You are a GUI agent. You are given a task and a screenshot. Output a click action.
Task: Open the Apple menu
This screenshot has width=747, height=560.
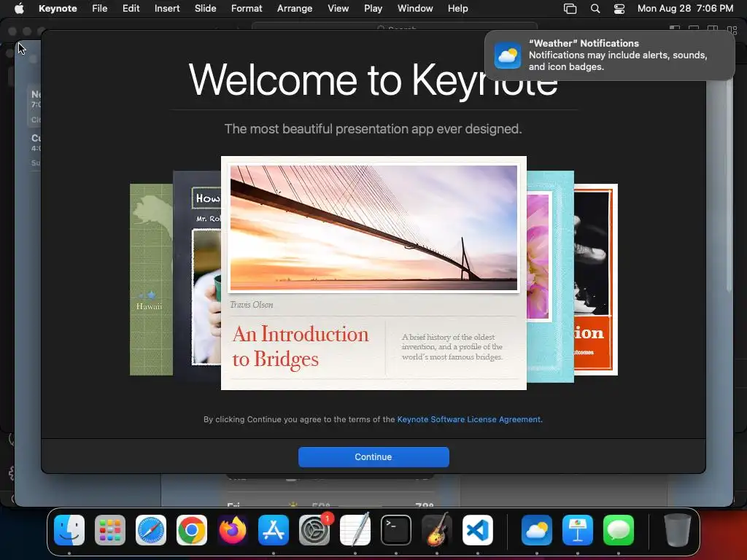coord(19,8)
